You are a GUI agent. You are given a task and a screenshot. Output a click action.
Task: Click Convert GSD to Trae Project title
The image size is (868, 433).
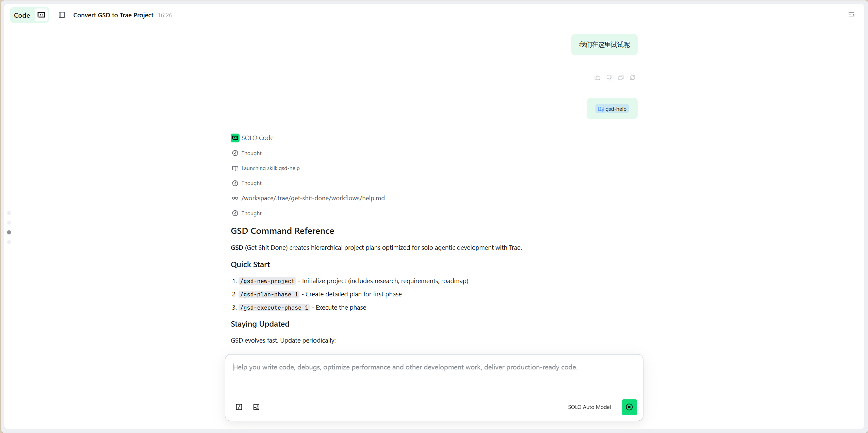point(113,15)
